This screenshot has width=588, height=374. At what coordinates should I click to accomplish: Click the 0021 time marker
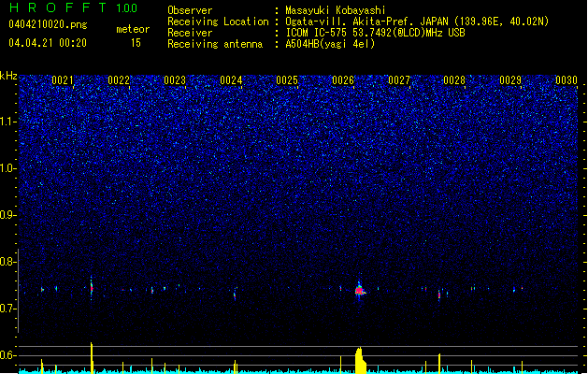tap(63, 80)
